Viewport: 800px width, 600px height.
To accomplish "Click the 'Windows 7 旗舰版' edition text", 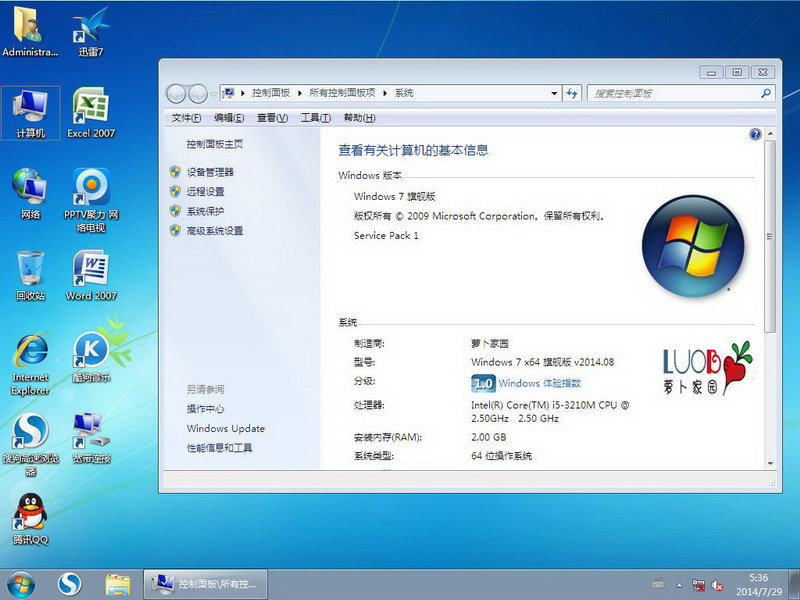I will (x=394, y=197).
